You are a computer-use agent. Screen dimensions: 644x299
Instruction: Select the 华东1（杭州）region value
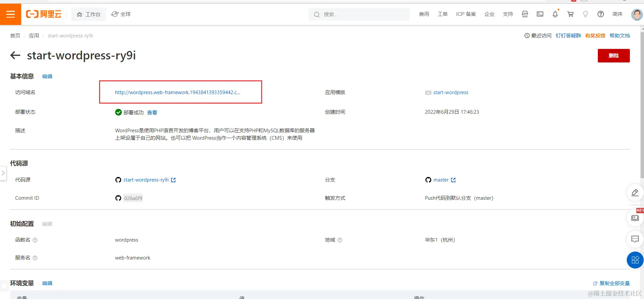point(440,240)
